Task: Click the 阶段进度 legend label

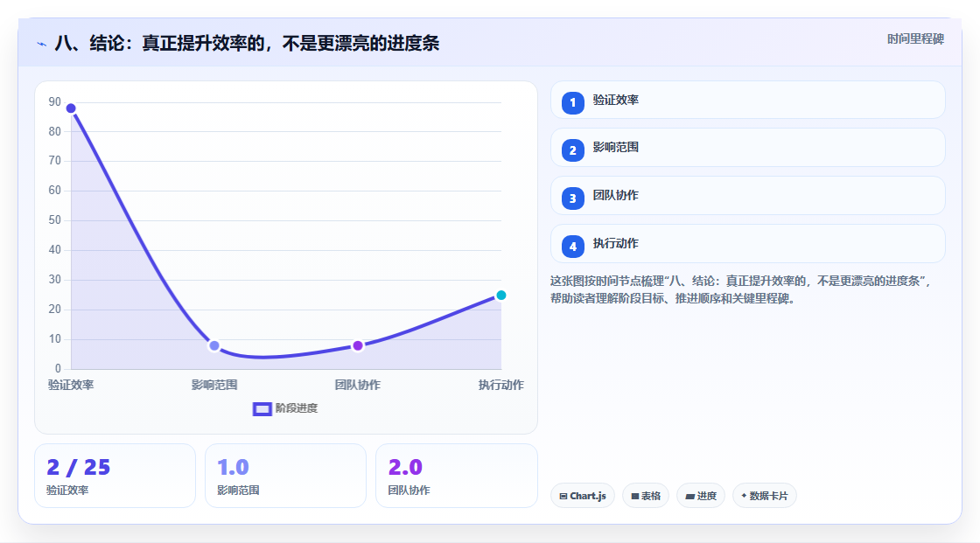Action: pyautogui.click(x=297, y=408)
